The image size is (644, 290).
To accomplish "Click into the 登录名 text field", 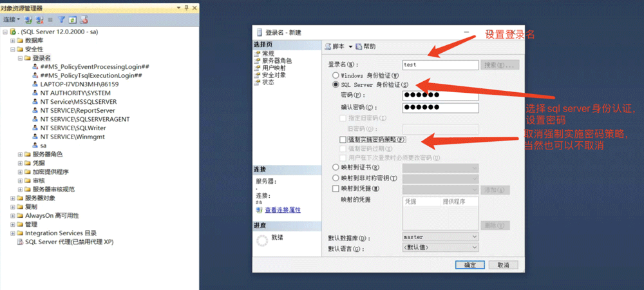I will [x=440, y=65].
